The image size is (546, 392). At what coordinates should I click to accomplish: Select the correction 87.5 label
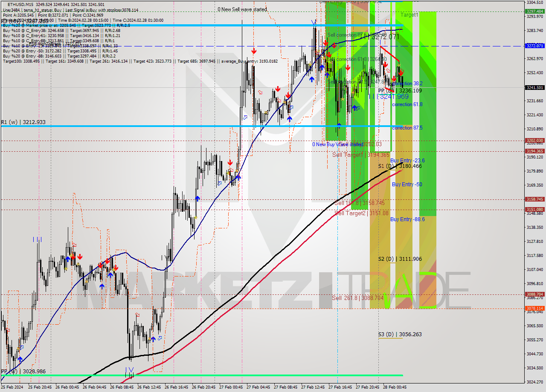pyautogui.click(x=407, y=128)
